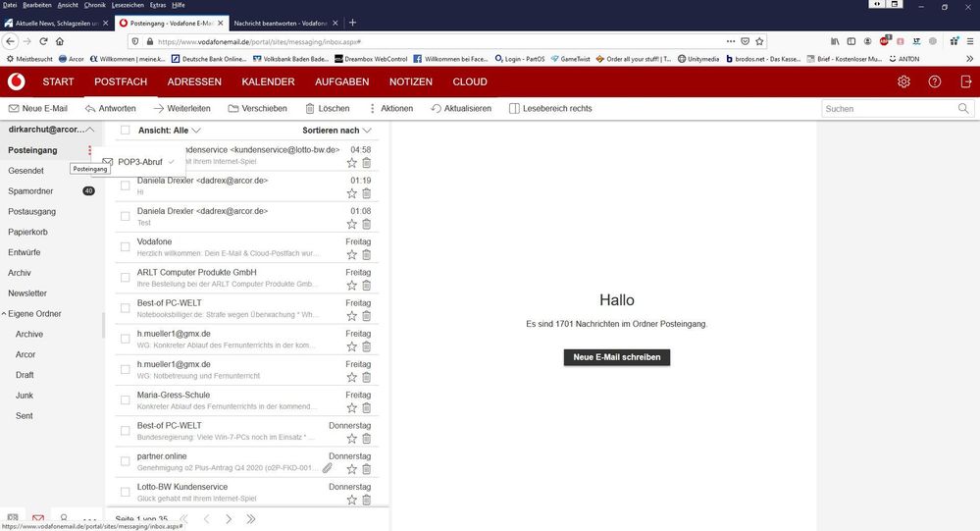Tick the select-all messages checkbox
The image size is (980, 531).
pyautogui.click(x=125, y=131)
